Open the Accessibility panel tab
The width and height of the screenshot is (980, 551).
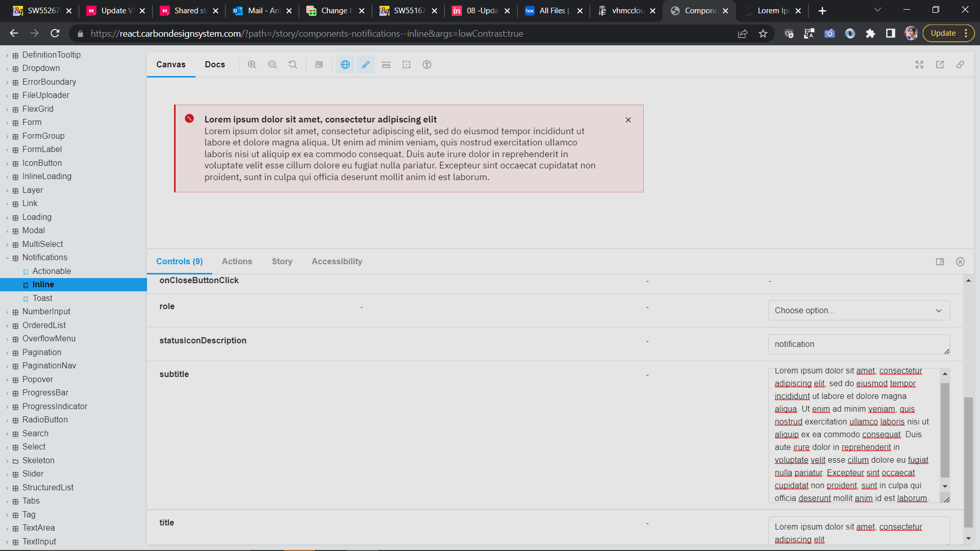(x=336, y=261)
